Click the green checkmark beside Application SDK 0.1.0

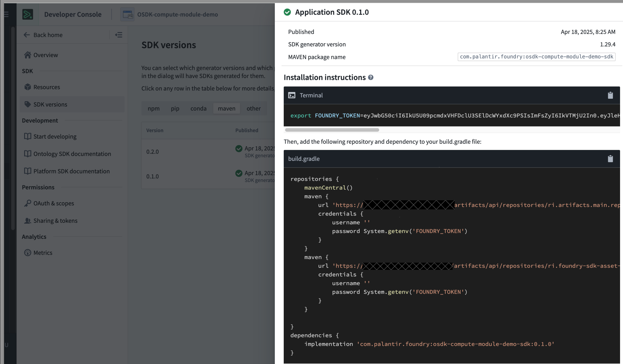coord(287,12)
